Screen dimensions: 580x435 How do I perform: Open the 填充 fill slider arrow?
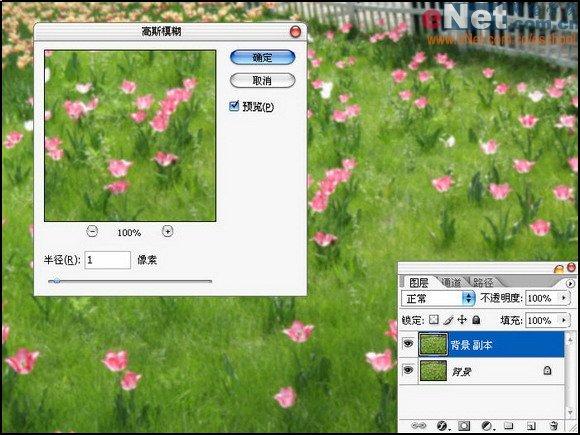pos(564,320)
